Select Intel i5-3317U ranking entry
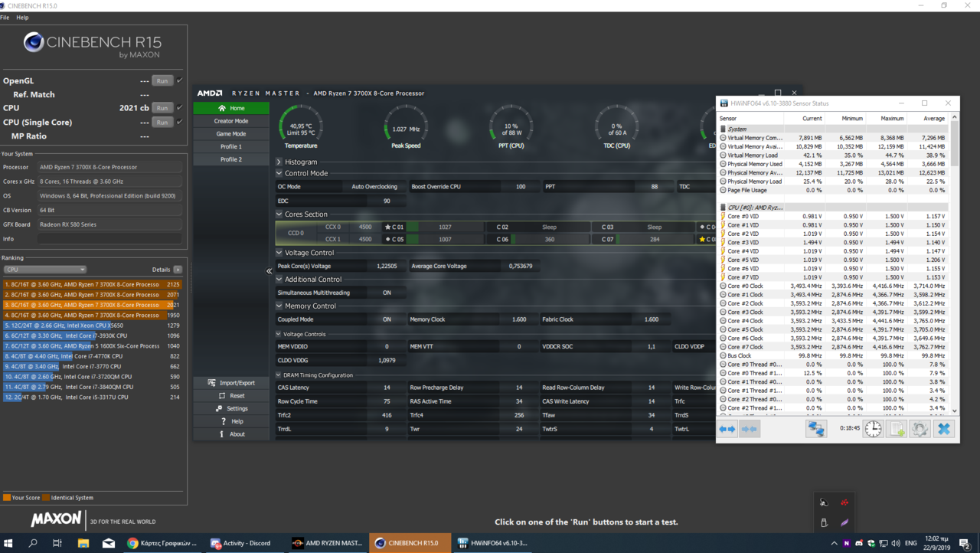 (93, 398)
